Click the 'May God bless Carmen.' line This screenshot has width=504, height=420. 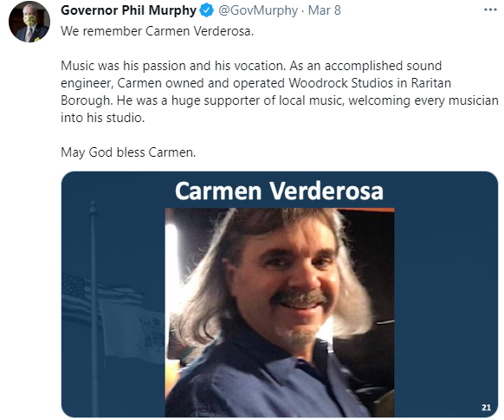coord(128,152)
